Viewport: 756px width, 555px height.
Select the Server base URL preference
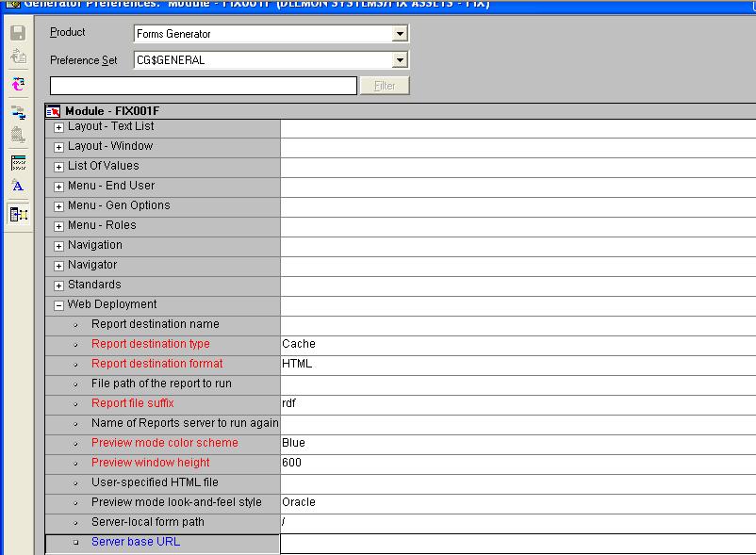(136, 542)
